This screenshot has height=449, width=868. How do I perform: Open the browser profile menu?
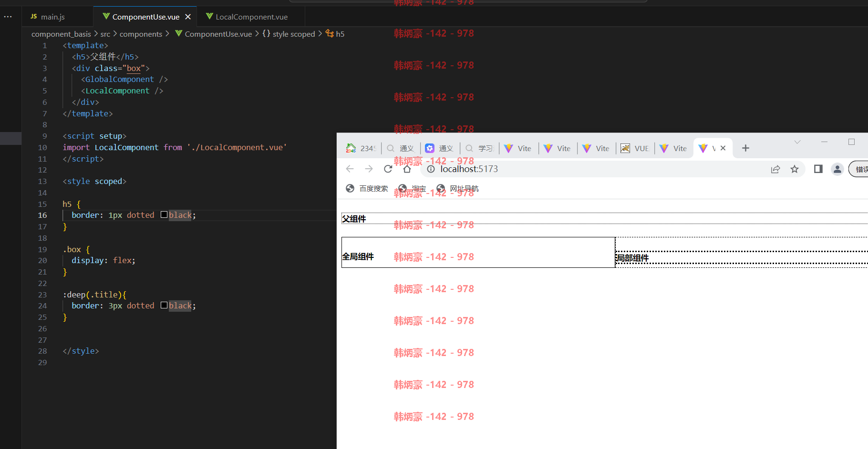[837, 169]
